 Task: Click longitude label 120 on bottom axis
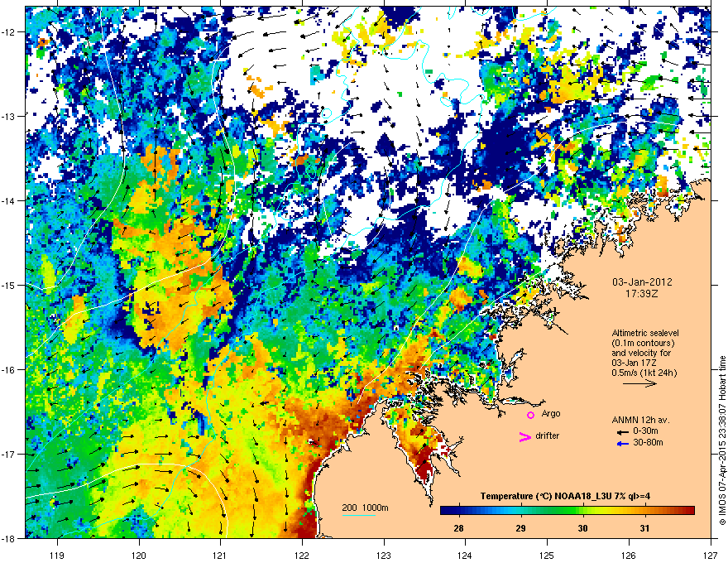click(x=139, y=555)
